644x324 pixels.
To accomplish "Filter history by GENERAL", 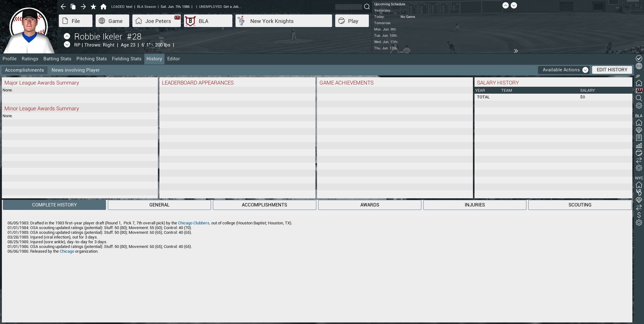I will [x=159, y=205].
